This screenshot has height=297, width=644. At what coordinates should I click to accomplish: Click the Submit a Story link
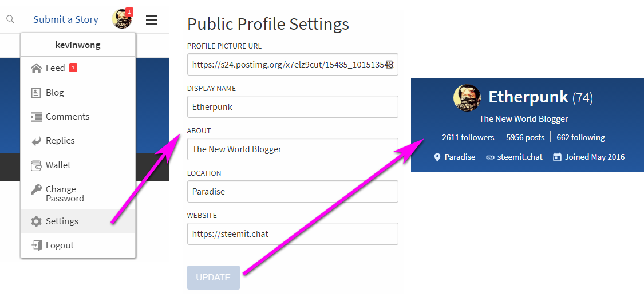coord(66,19)
